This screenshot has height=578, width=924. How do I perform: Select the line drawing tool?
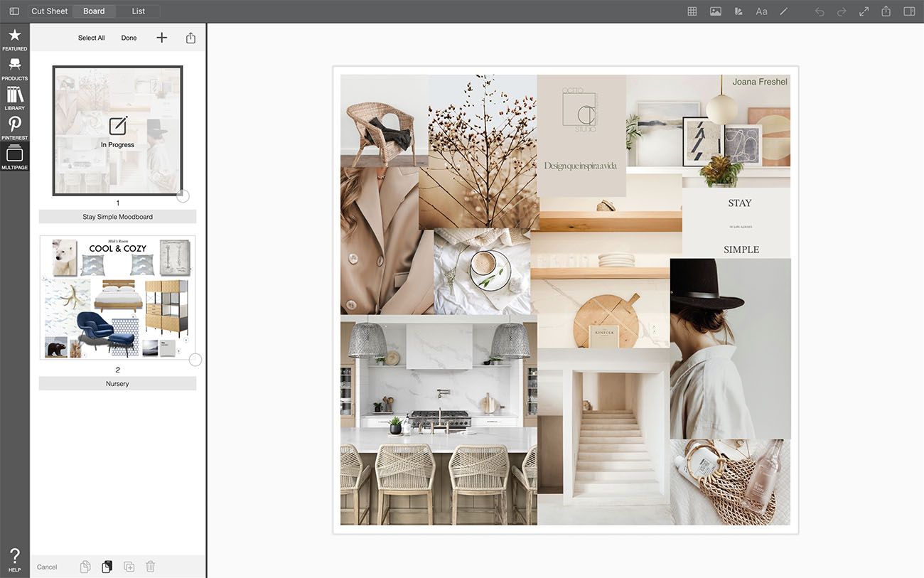pyautogui.click(x=784, y=11)
